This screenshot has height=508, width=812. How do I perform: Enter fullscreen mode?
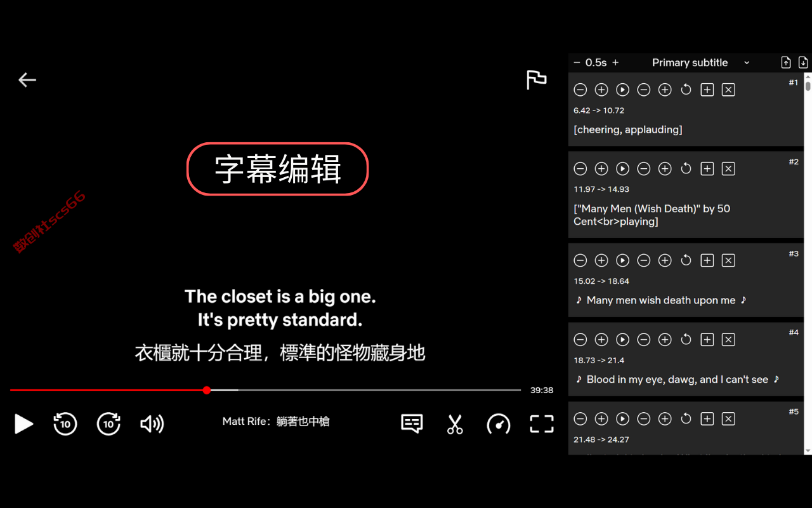542,424
